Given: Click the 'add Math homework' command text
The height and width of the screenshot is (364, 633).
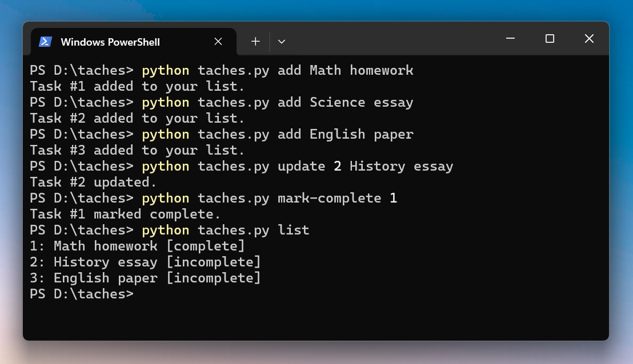Looking at the screenshot, I should point(345,70).
